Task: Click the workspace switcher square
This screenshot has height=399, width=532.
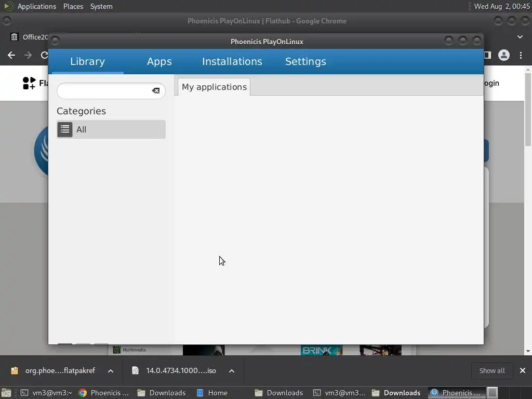Action: pos(493,393)
